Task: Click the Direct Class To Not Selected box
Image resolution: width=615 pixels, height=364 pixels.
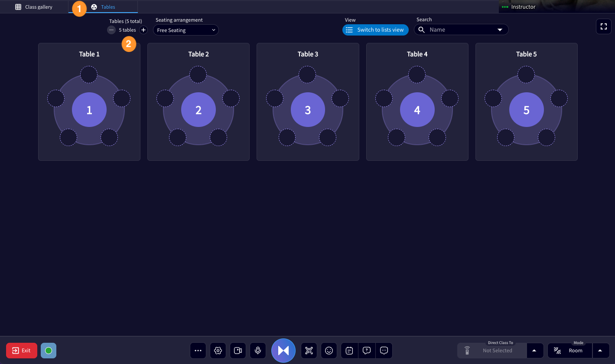Action: point(492,351)
